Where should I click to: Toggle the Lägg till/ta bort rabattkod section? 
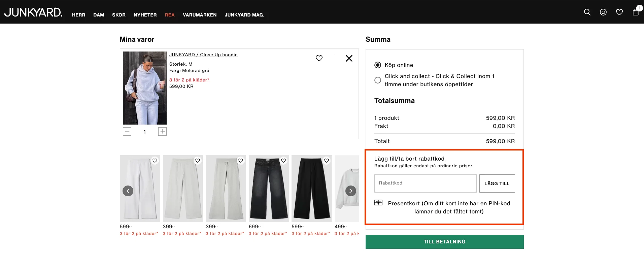point(409,159)
